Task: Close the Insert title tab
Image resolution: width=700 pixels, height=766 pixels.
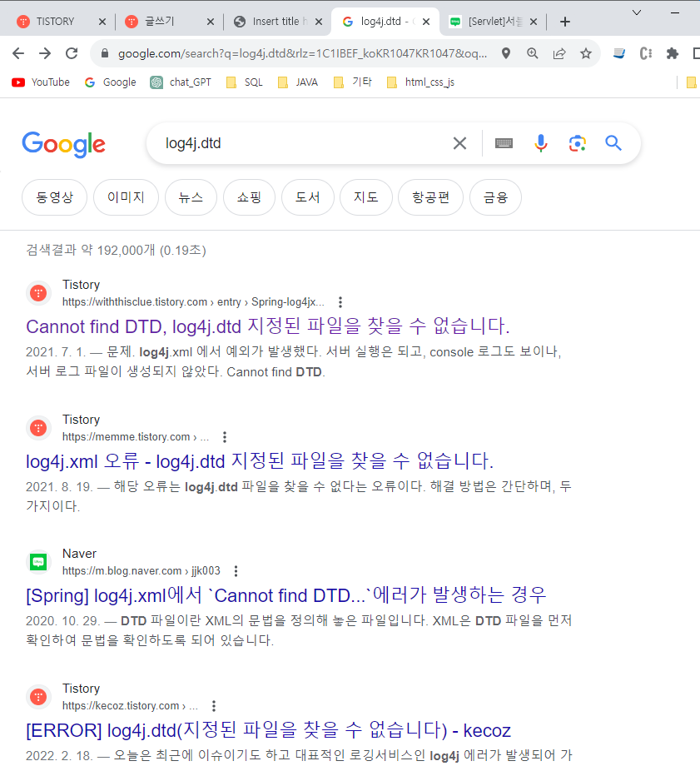Action: click(319, 22)
